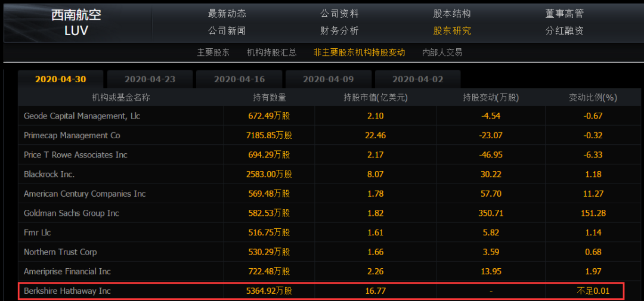Select 非主要股东机构持股变动 sub-tab
The height and width of the screenshot is (301, 644).
point(360,52)
